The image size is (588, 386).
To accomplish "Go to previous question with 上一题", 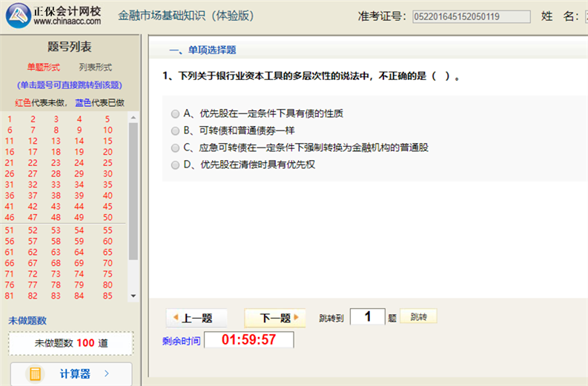I will click(x=193, y=319).
